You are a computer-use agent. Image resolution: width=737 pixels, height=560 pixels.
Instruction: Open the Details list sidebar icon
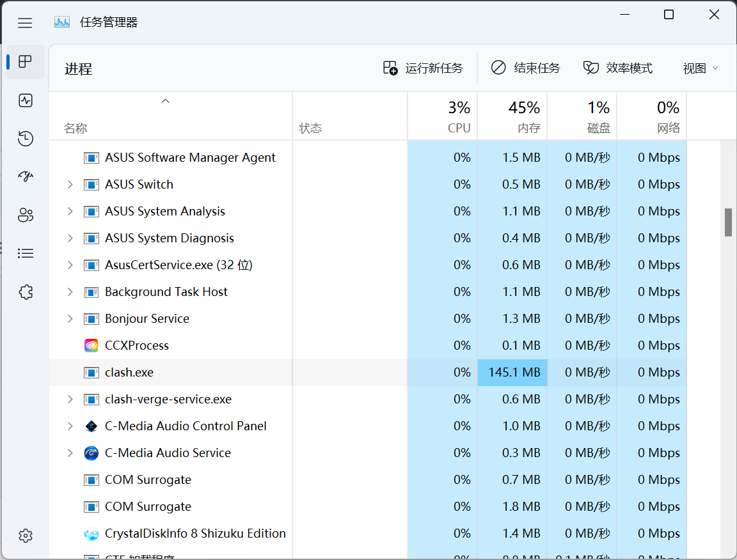(x=26, y=254)
